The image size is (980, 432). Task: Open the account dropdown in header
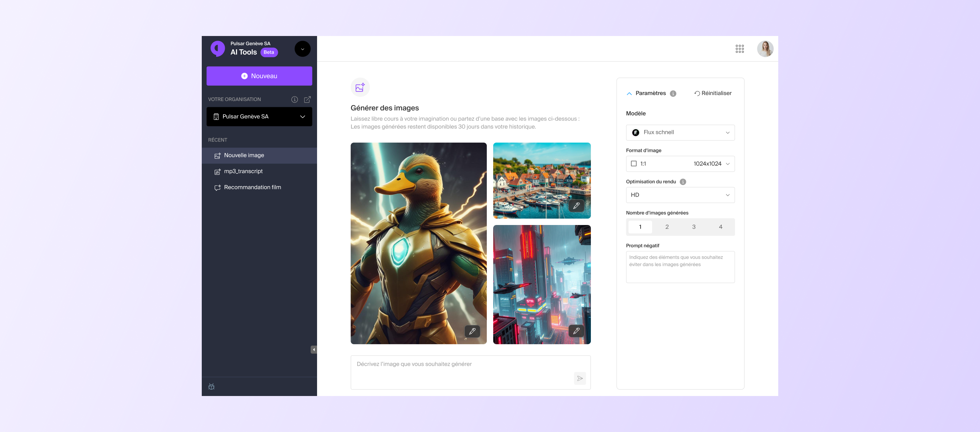tap(302, 49)
